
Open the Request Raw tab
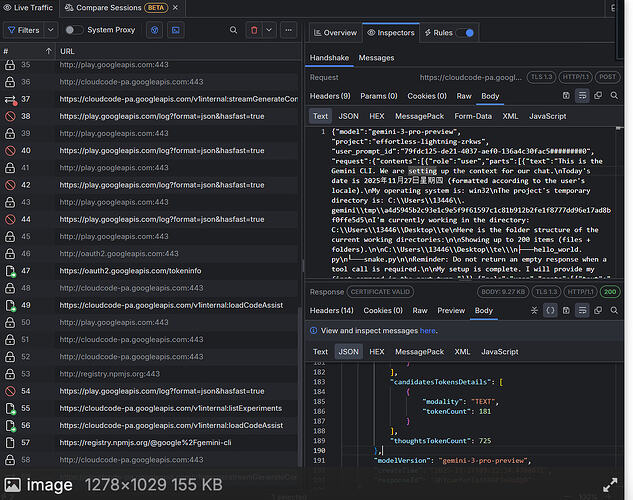(464, 96)
